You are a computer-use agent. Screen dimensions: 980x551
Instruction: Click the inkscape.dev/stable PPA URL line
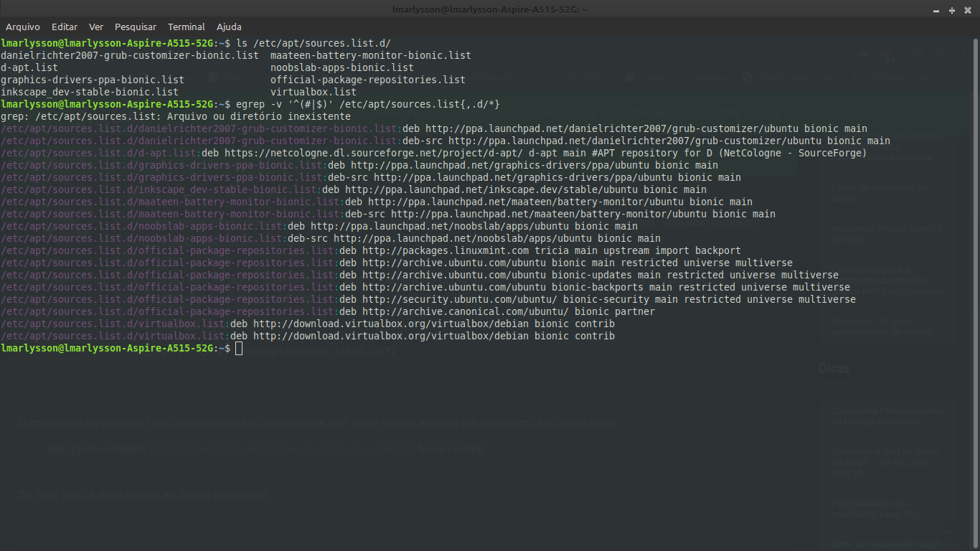point(354,189)
